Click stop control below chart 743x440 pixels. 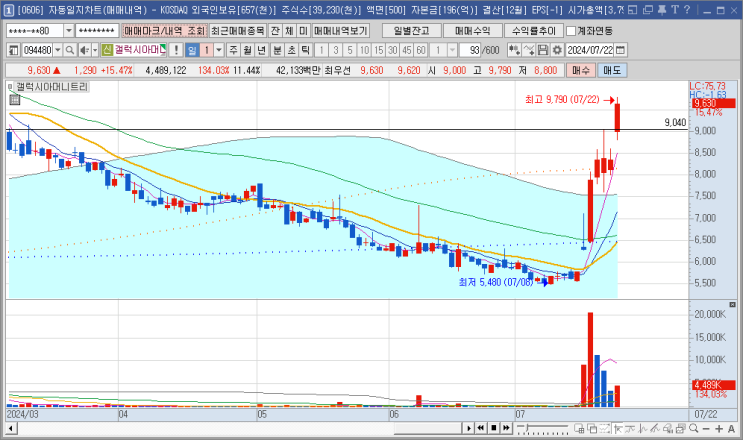tap(493, 428)
